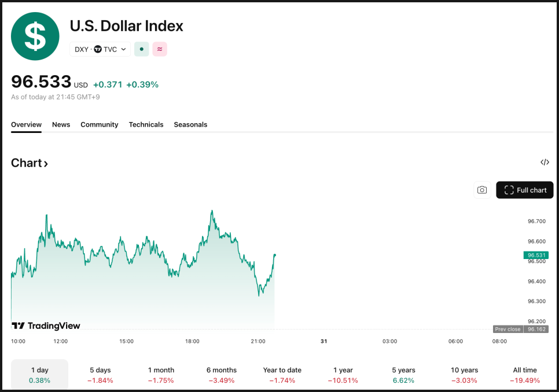Click the TradingView logo on chart

click(x=46, y=326)
